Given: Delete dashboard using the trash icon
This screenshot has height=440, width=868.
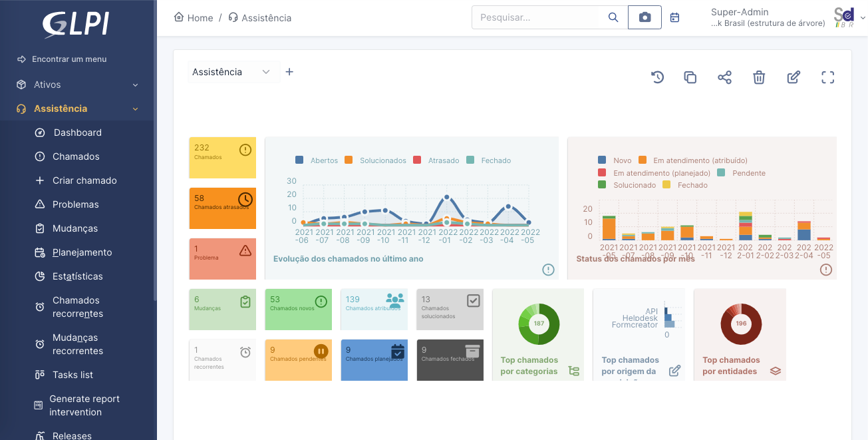Looking at the screenshot, I should (759, 77).
